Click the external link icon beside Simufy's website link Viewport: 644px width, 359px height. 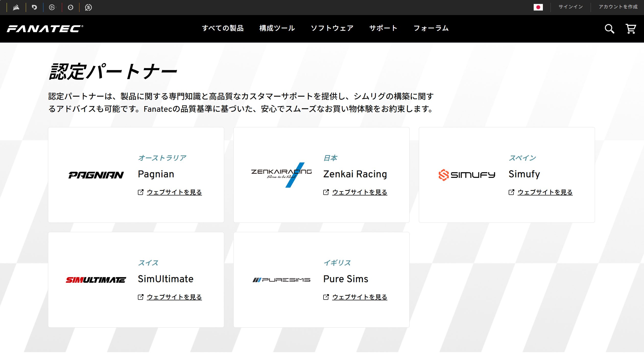pos(511,192)
